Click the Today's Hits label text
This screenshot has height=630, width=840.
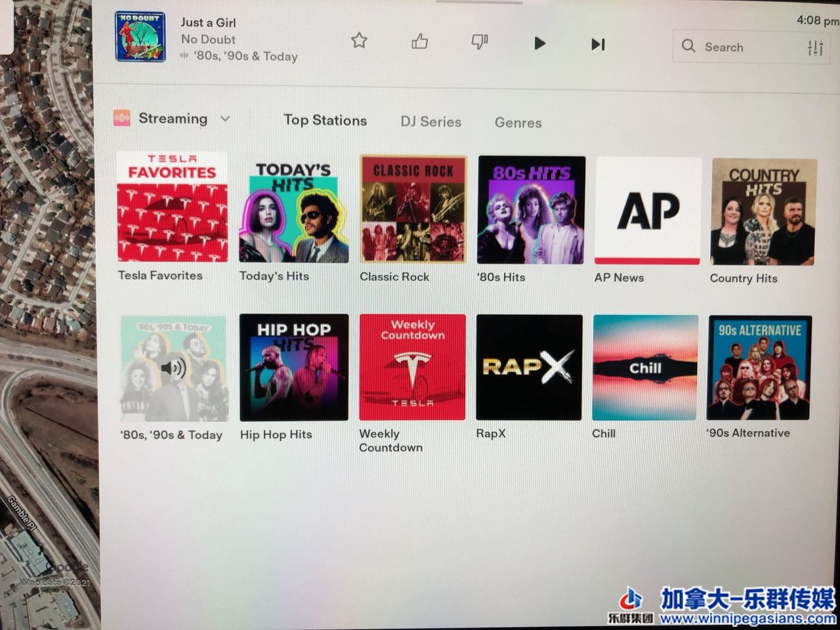(274, 276)
